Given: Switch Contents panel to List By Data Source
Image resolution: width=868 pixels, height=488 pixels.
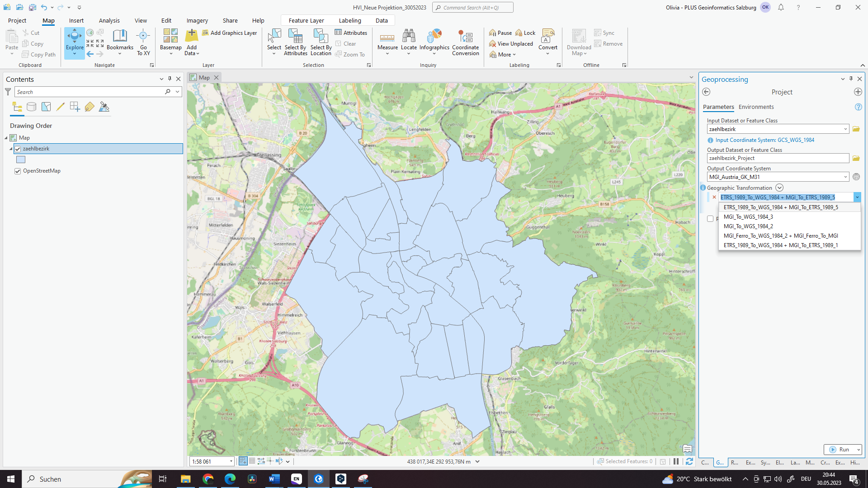Looking at the screenshot, I should pyautogui.click(x=31, y=107).
